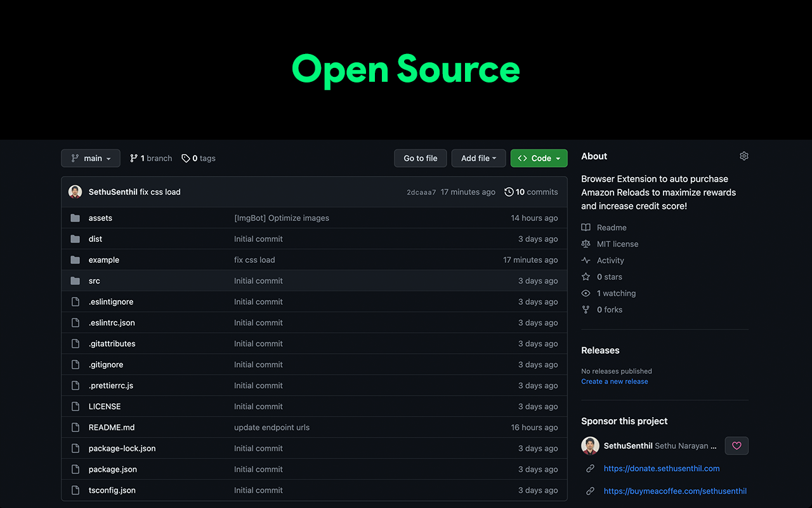This screenshot has width=812, height=508.
Task: Click the link icon beside buymeacoffee.com link
Action: point(590,491)
